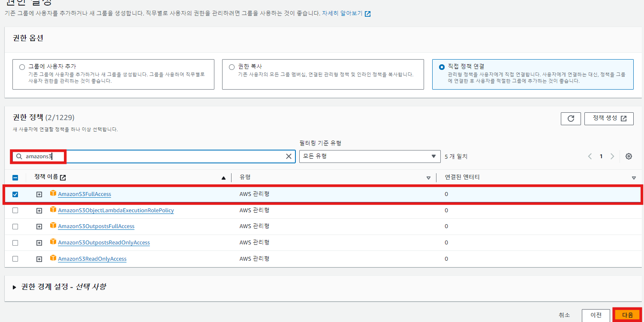This screenshot has width=644, height=322.
Task: Click the 연결된 엔터티 column header
Action: [x=462, y=177]
